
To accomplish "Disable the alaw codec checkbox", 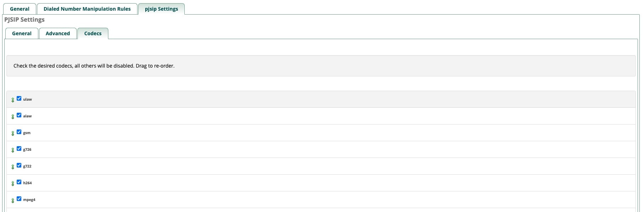I will tap(19, 115).
